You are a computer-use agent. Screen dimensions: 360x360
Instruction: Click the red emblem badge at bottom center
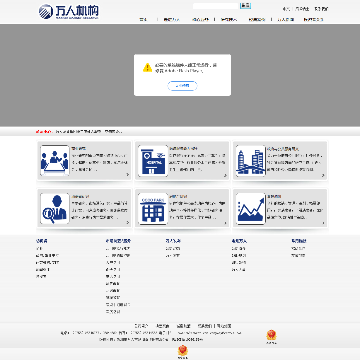(x=182, y=350)
